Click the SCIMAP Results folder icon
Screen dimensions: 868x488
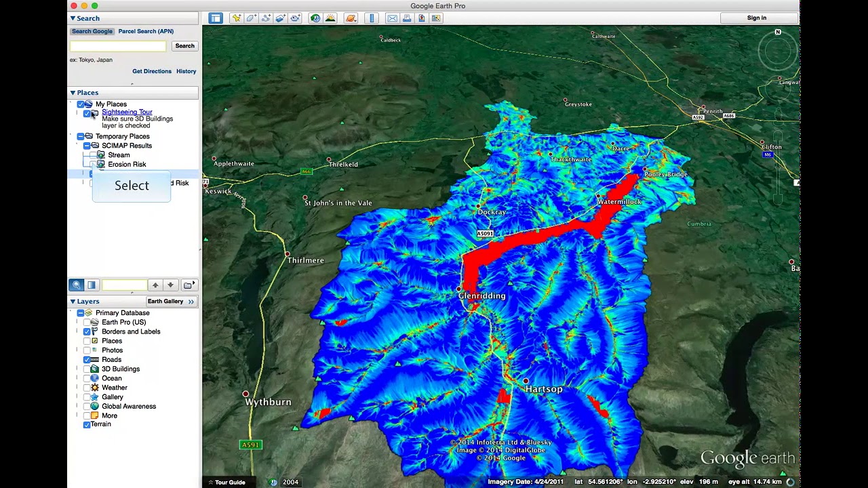[x=95, y=146]
